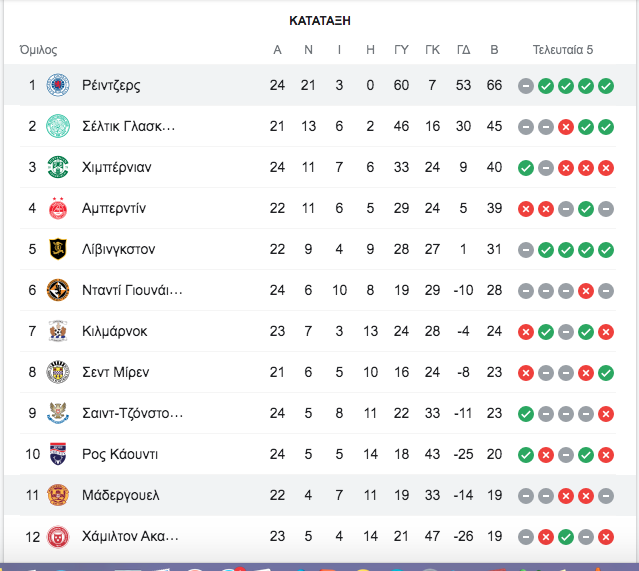
Task: Click the Livingston black shield badge
Action: 58,249
